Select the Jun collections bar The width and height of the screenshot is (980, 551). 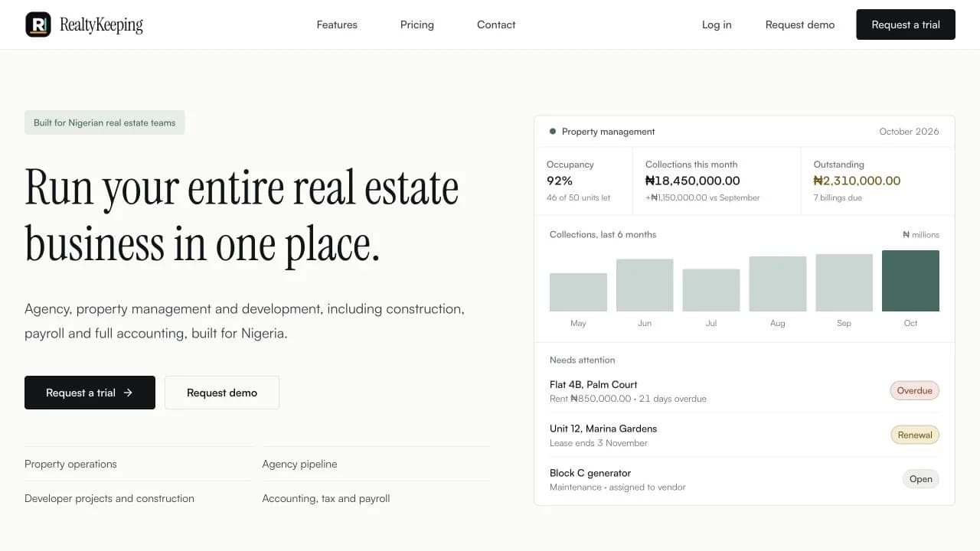tap(645, 285)
